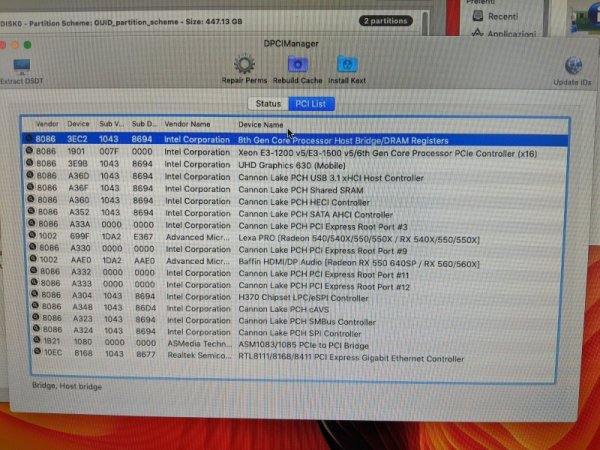The height and width of the screenshot is (450, 600).
Task: Click the icon of the A330 device row
Action: pyautogui.click(x=33, y=247)
